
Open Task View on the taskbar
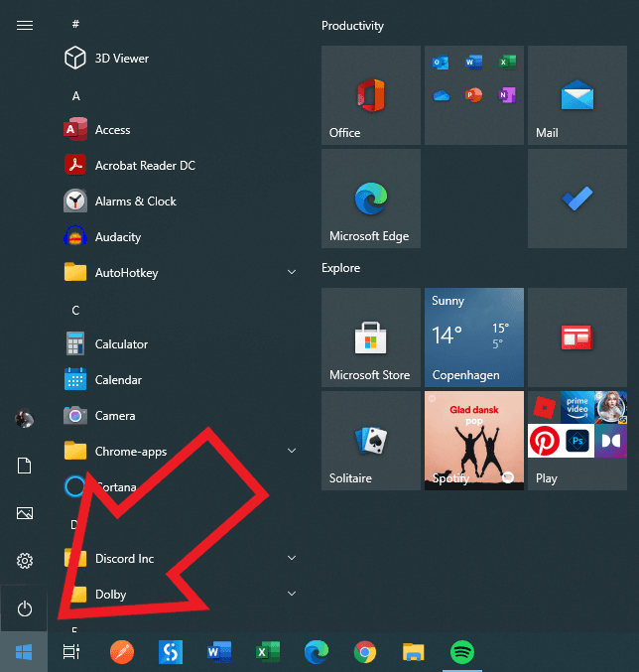point(71,652)
